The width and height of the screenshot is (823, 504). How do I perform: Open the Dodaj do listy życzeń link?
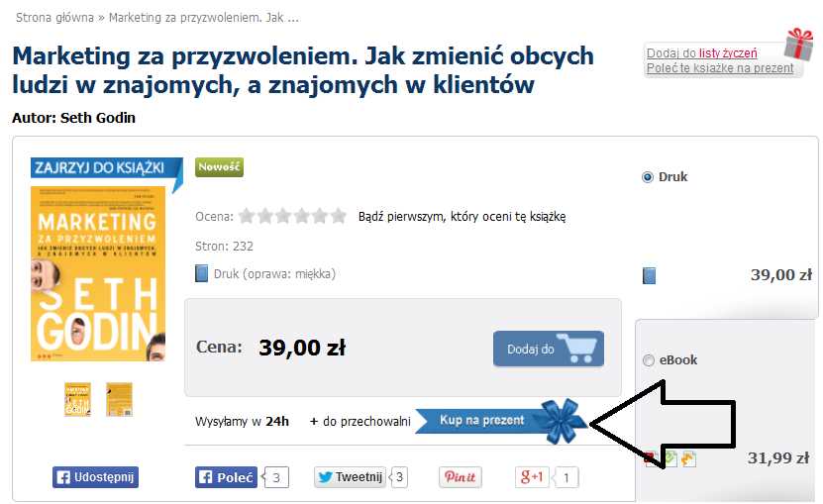click(x=702, y=53)
